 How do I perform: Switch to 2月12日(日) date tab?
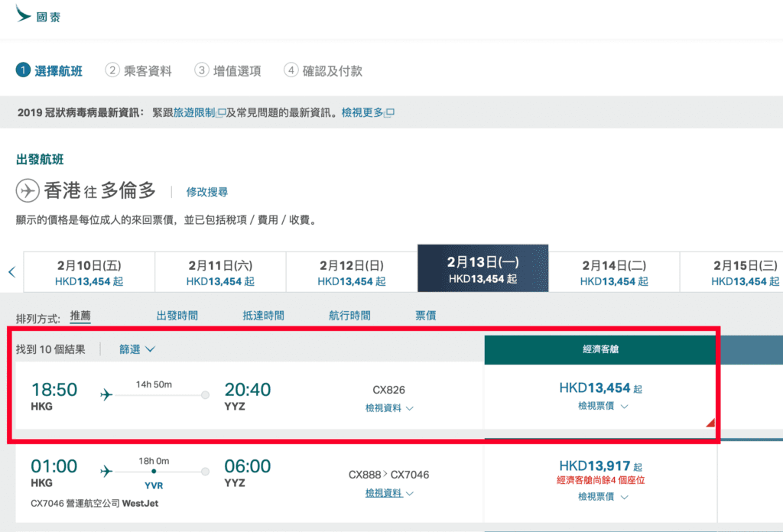(351, 272)
